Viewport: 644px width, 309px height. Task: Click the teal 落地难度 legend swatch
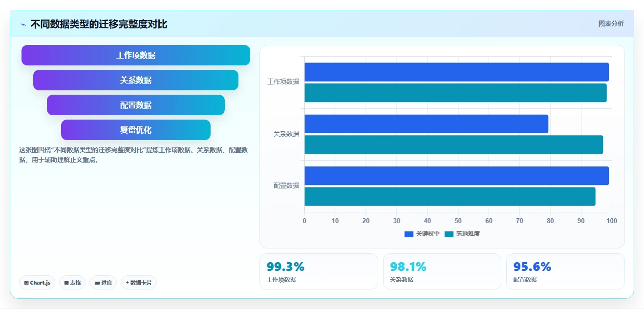pyautogui.click(x=449, y=234)
